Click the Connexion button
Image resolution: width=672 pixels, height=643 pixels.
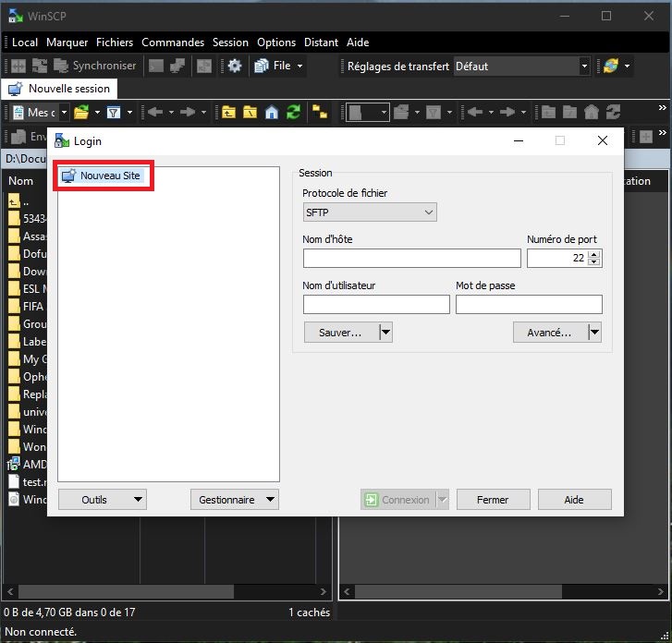(398, 500)
